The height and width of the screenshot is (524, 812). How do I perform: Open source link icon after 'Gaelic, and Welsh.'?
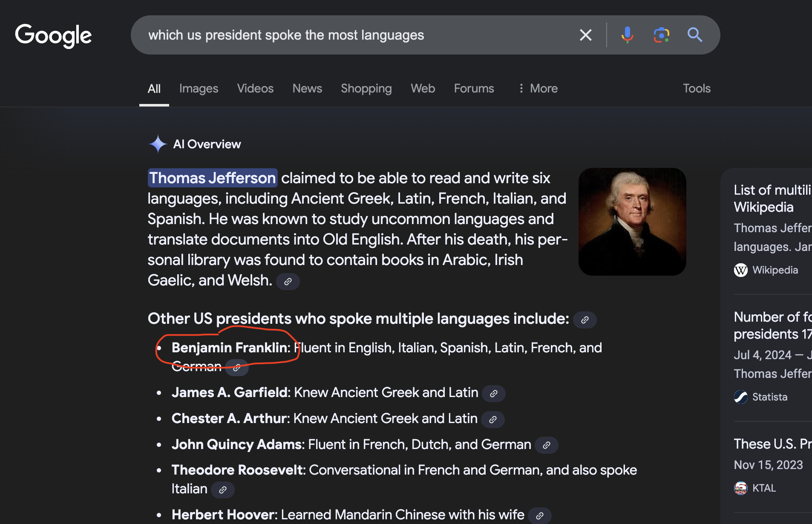(x=288, y=282)
